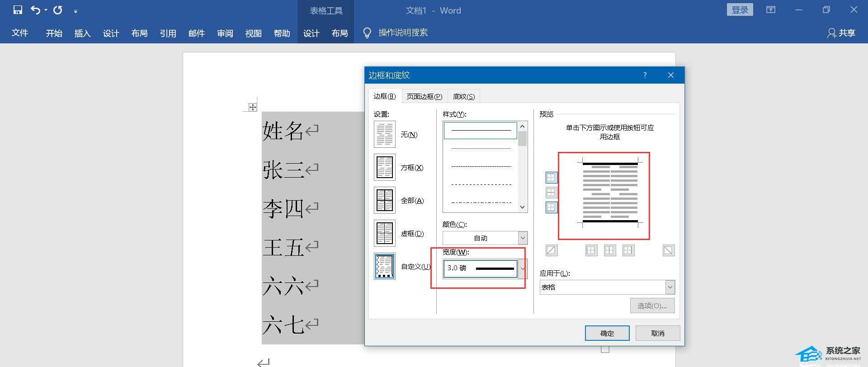Open the 邮件 ribbon tab
This screenshot has width=868, height=367.
tap(196, 33)
